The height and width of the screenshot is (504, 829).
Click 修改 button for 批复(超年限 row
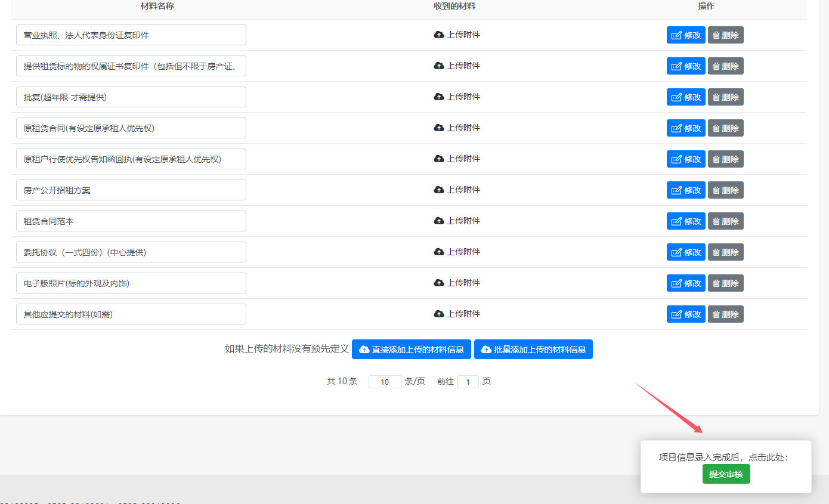click(686, 97)
